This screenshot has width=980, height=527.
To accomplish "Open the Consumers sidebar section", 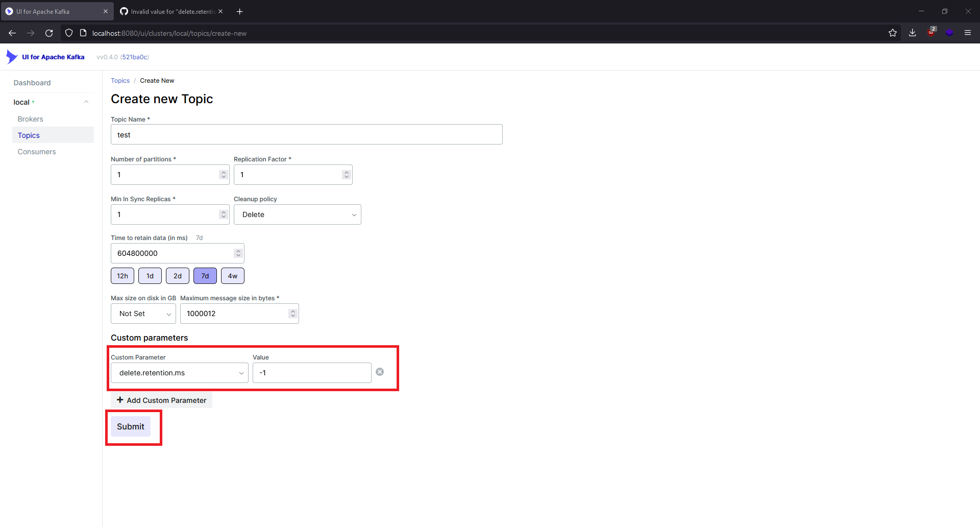I will click(36, 151).
